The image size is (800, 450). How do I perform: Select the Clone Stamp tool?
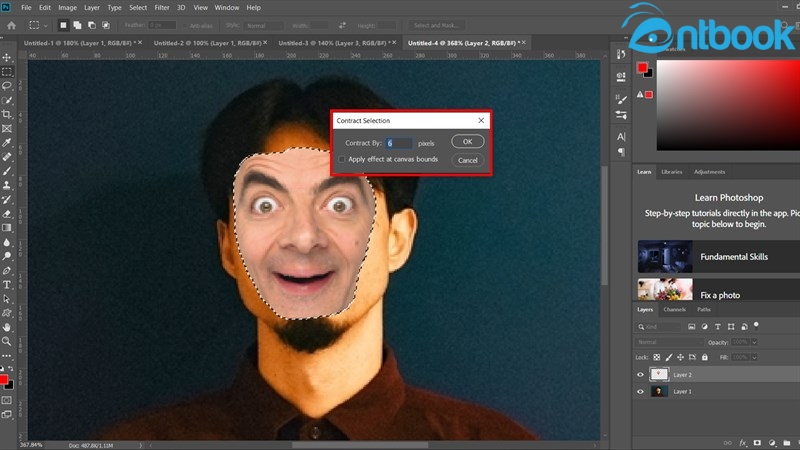pos(7,185)
